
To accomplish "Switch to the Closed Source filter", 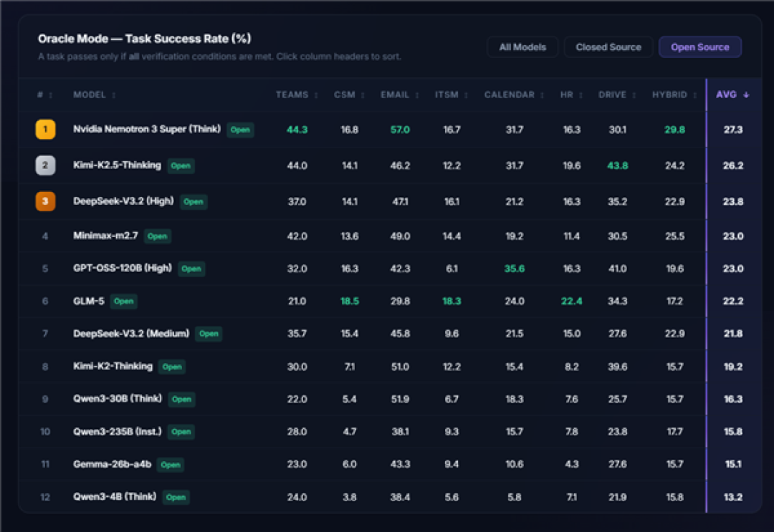I will (608, 47).
